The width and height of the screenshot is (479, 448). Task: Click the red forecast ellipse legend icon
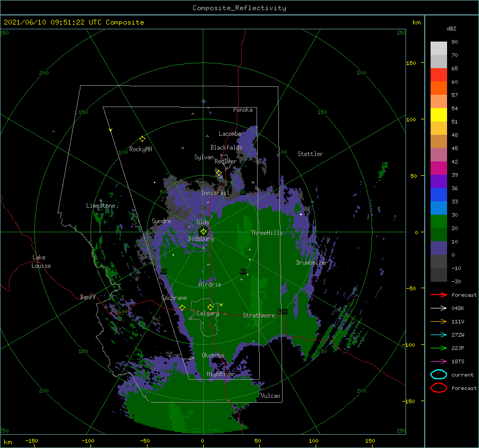coord(439,388)
